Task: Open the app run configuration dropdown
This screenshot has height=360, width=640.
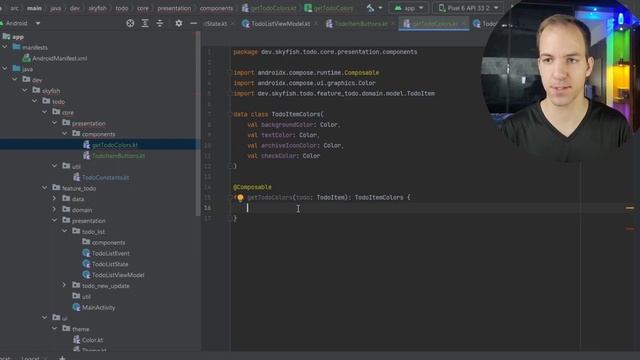Action: [x=409, y=8]
